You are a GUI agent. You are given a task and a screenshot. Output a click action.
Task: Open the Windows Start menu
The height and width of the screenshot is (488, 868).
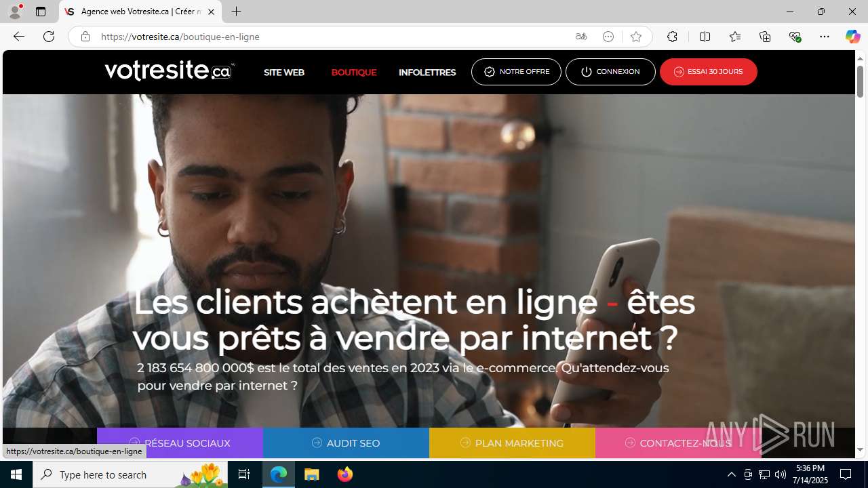point(16,474)
